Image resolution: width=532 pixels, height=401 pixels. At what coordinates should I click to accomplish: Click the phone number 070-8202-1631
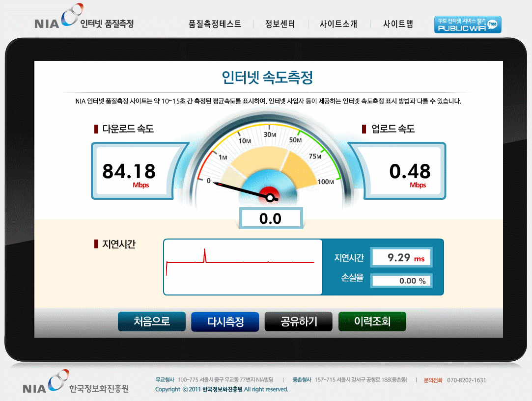tap(467, 380)
